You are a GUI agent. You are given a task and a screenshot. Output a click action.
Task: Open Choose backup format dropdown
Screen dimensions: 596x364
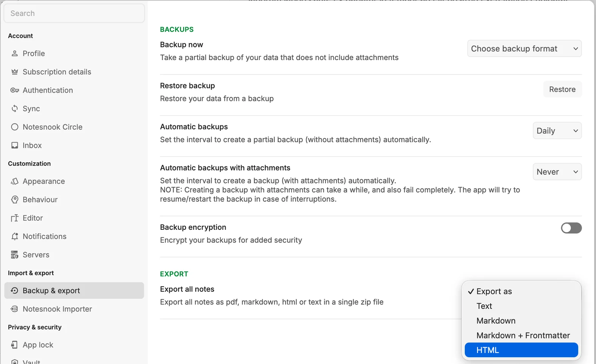tap(525, 48)
